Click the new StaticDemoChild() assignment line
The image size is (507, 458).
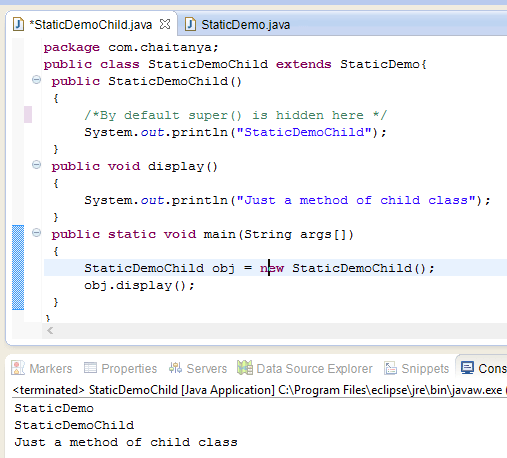pos(259,268)
